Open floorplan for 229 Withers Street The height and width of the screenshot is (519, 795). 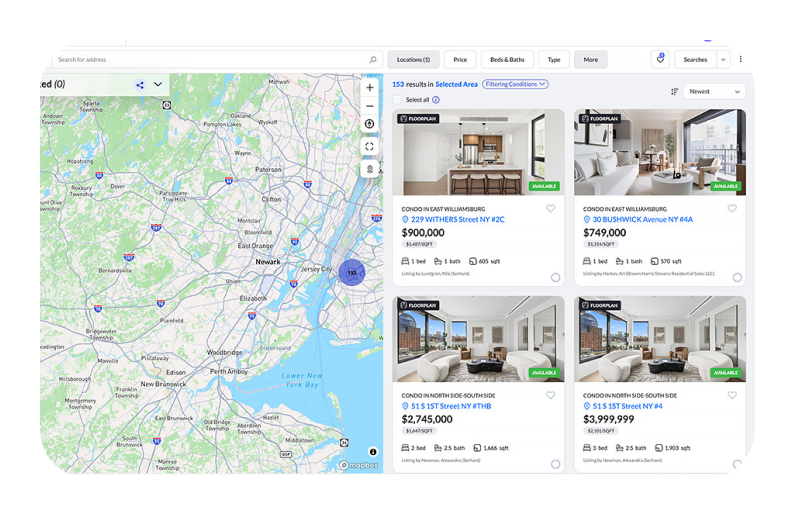(x=418, y=119)
